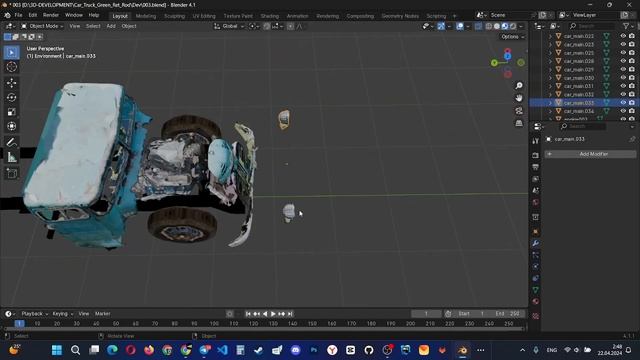Expand the car_main.033 tree row

(x=550, y=102)
